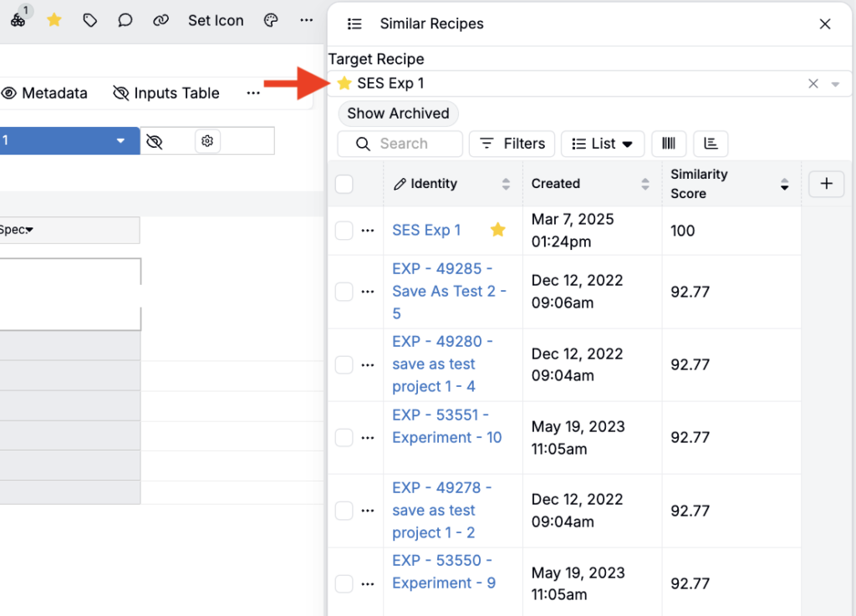The height and width of the screenshot is (616, 856).
Task: Click the link chain icon
Action: point(161,20)
